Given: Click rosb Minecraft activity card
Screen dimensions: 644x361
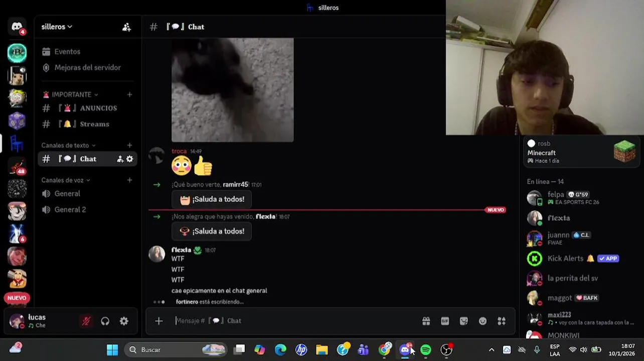Looking at the screenshot, I should (581, 152).
